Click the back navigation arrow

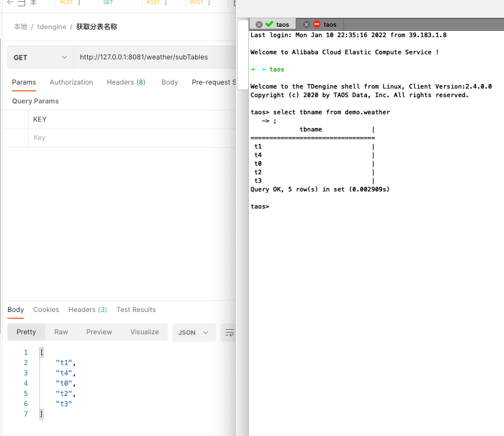coord(10,3)
